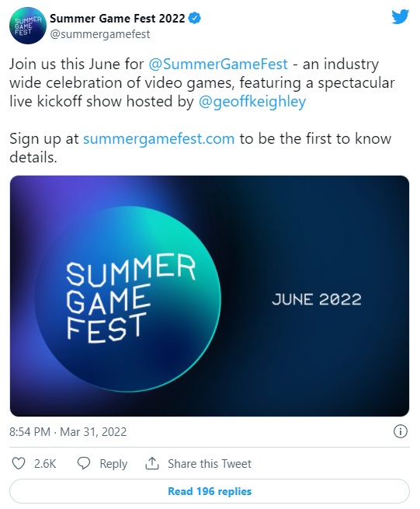420x509 pixels.
Task: Click the Share this Tweet label
Action: pyautogui.click(x=210, y=464)
